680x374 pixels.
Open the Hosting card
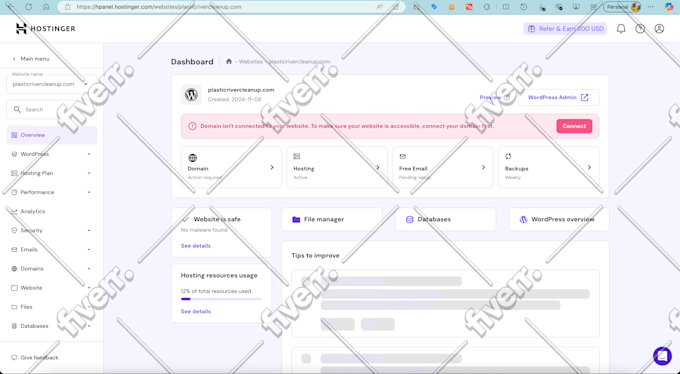click(x=337, y=167)
